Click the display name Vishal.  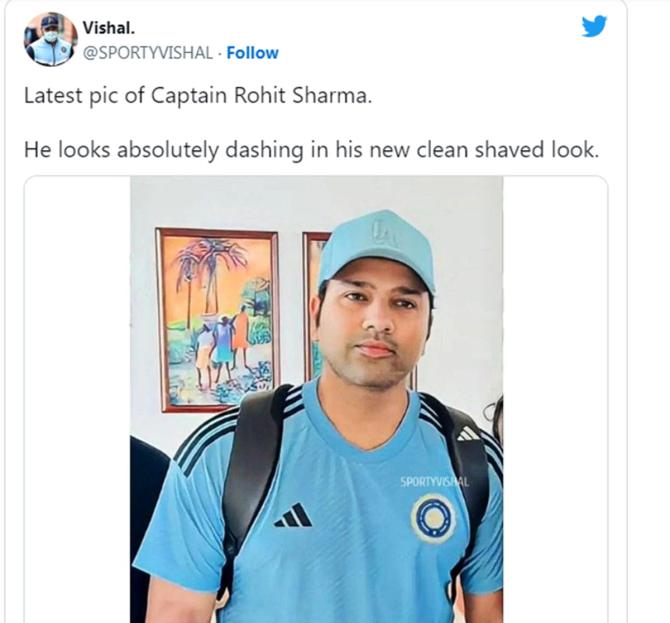109,28
